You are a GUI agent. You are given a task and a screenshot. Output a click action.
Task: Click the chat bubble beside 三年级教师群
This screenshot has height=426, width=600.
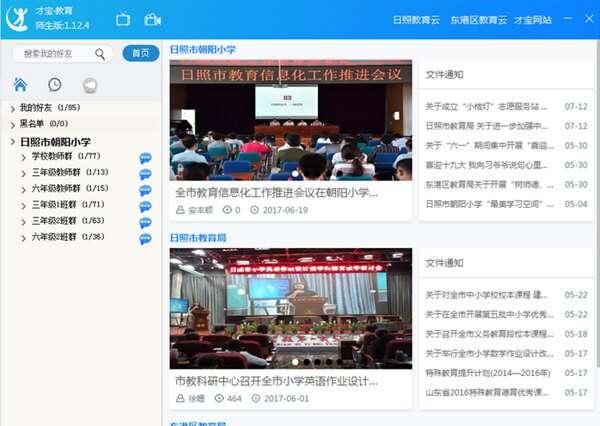(146, 173)
